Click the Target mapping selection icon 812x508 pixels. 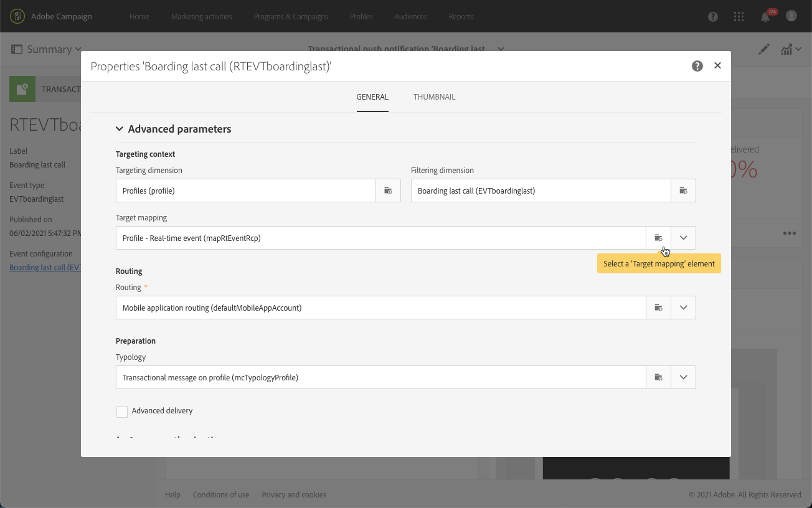(x=658, y=238)
